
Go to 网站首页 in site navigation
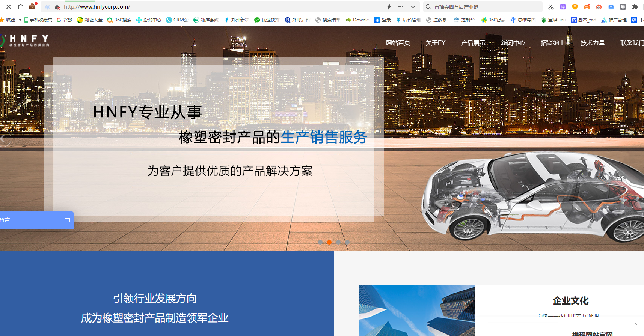(x=398, y=43)
